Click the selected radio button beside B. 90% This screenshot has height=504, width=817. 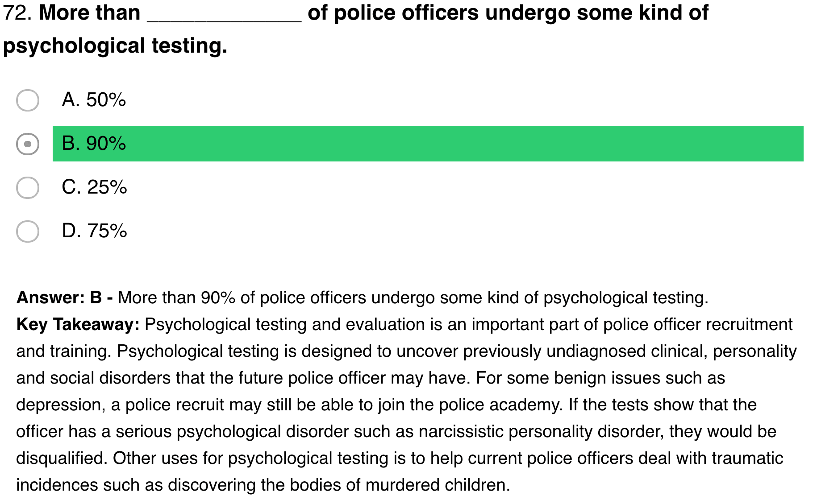tap(28, 144)
